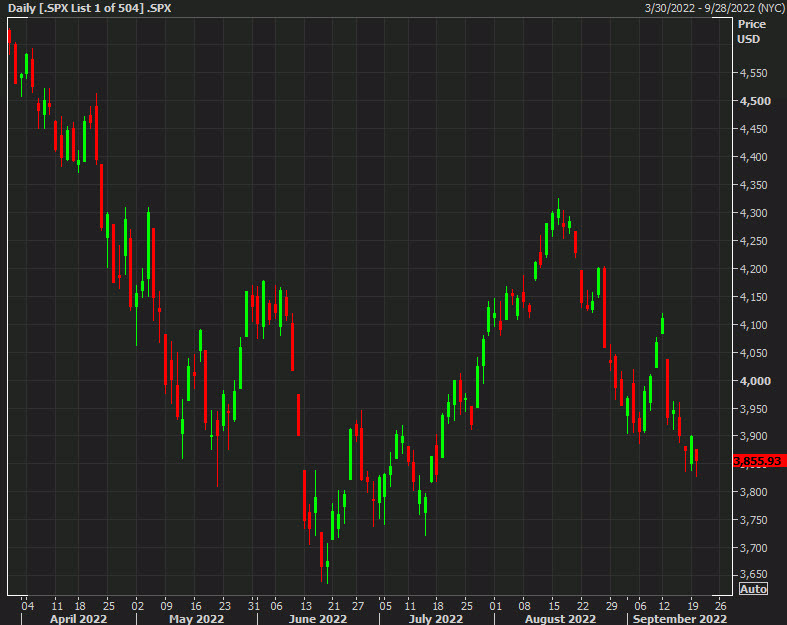Screen dimensions: 787x625
Task: Select the 'August 2022' month label
Action: point(560,619)
